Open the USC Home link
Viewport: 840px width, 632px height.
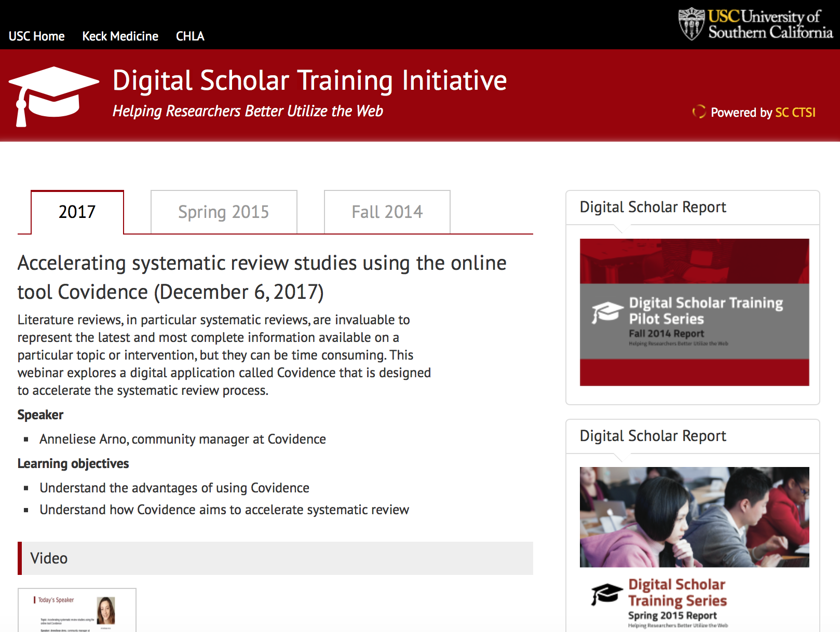[x=37, y=36]
